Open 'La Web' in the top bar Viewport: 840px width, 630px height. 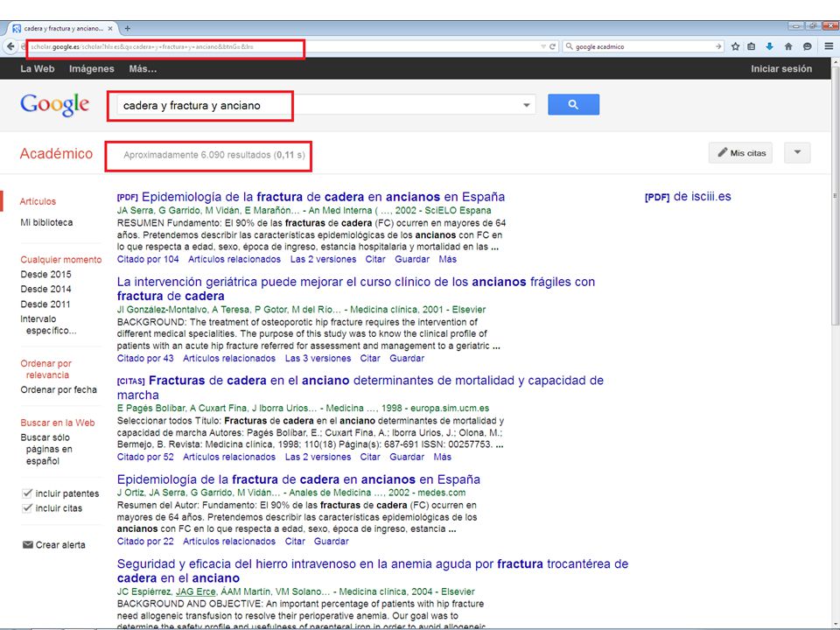pos(38,68)
